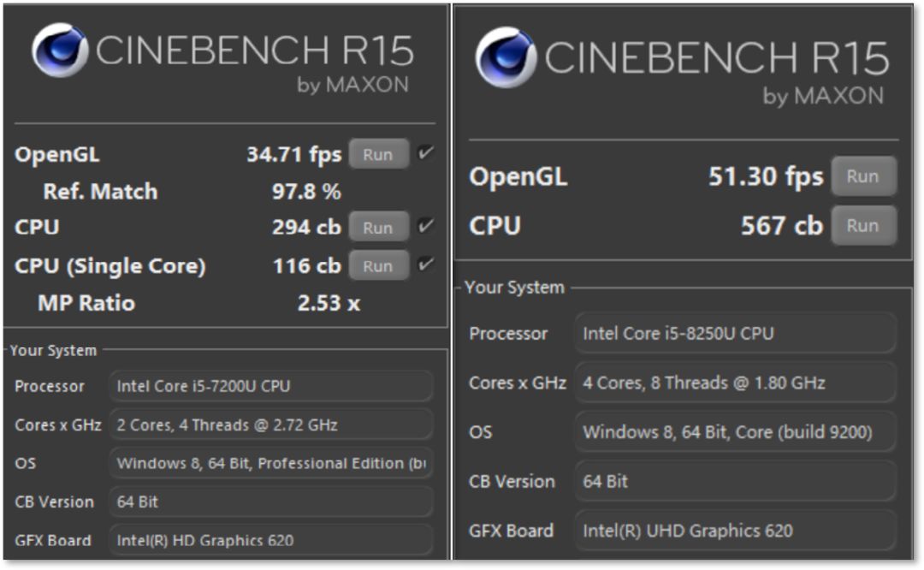The image size is (924, 570).
Task: Toggle the CPU (Single Core) checkbox
Action: 425,265
